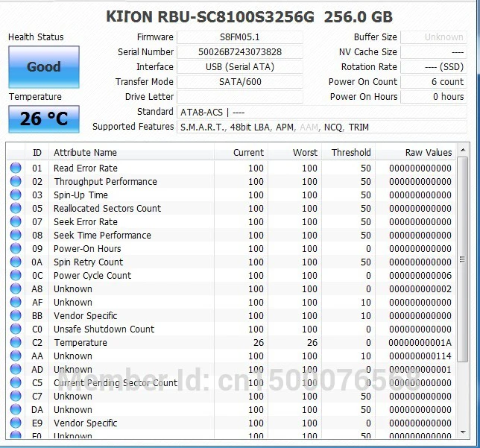
Task: Click the status orb for Seek Time Performance
Action: pyautogui.click(x=16, y=235)
